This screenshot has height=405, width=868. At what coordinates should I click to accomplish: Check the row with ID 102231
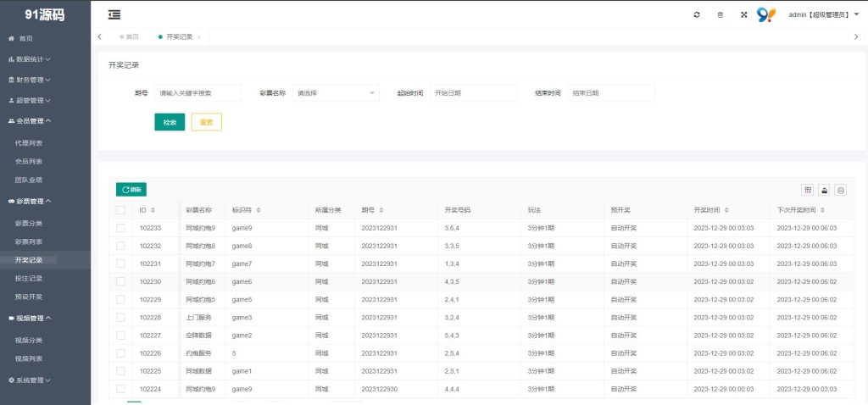pos(120,264)
